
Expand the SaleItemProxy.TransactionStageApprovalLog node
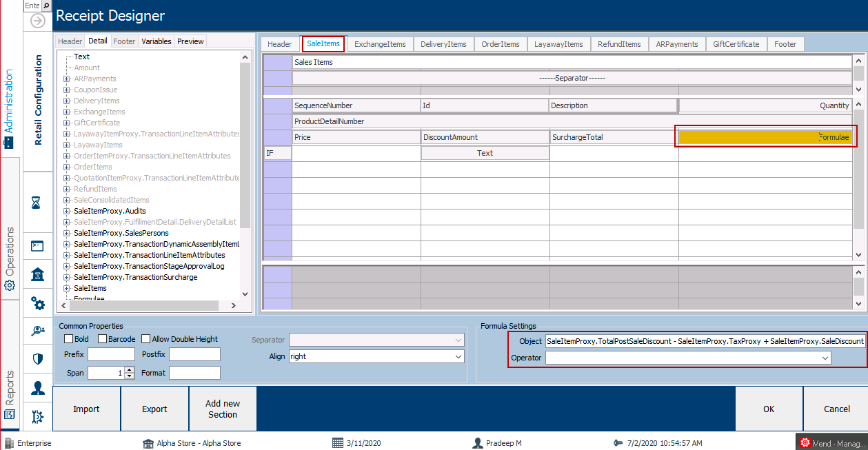tap(67, 266)
